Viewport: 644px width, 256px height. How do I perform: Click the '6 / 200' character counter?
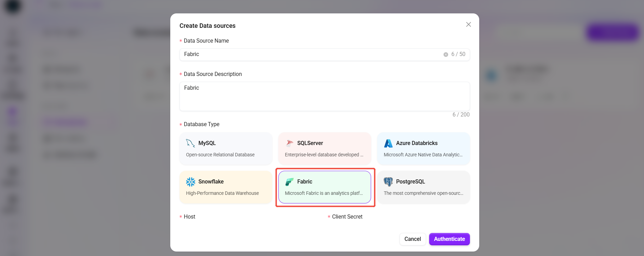(461, 114)
